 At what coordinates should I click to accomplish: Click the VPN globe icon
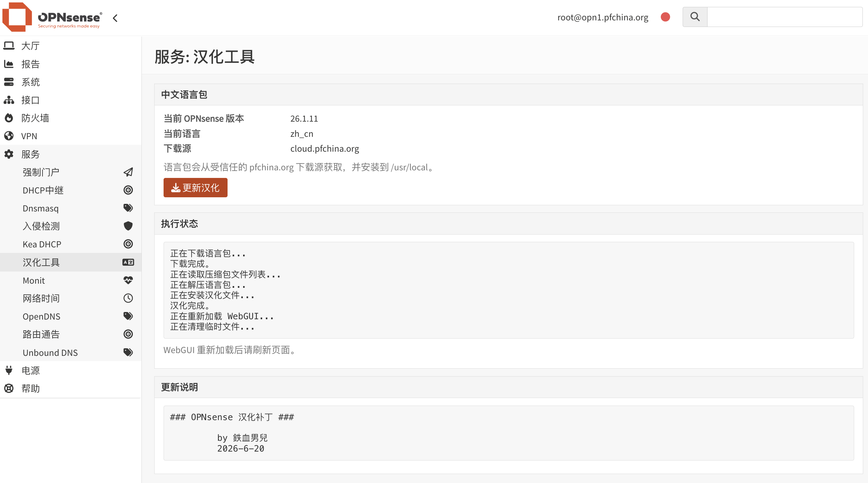(9, 136)
